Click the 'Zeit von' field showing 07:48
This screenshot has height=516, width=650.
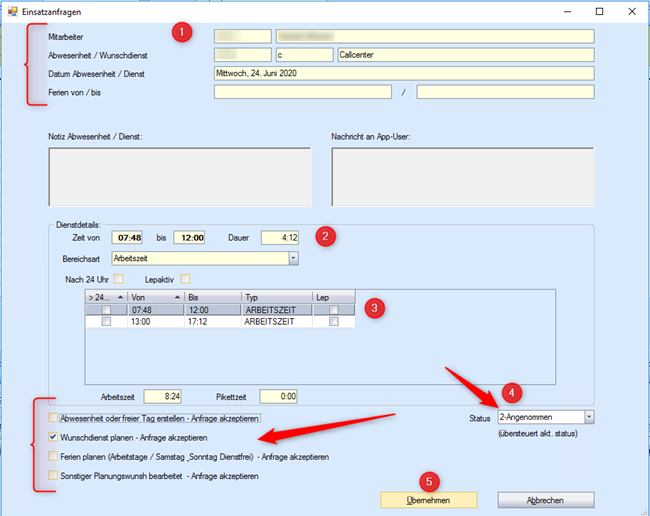pos(130,238)
